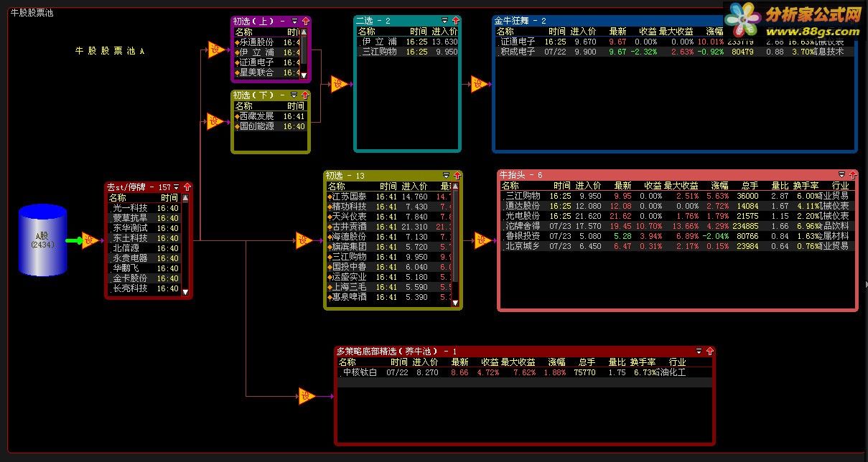Select 北京城乡 row in 牛抬头 panel
The width and height of the screenshot is (868, 462).
676,246
